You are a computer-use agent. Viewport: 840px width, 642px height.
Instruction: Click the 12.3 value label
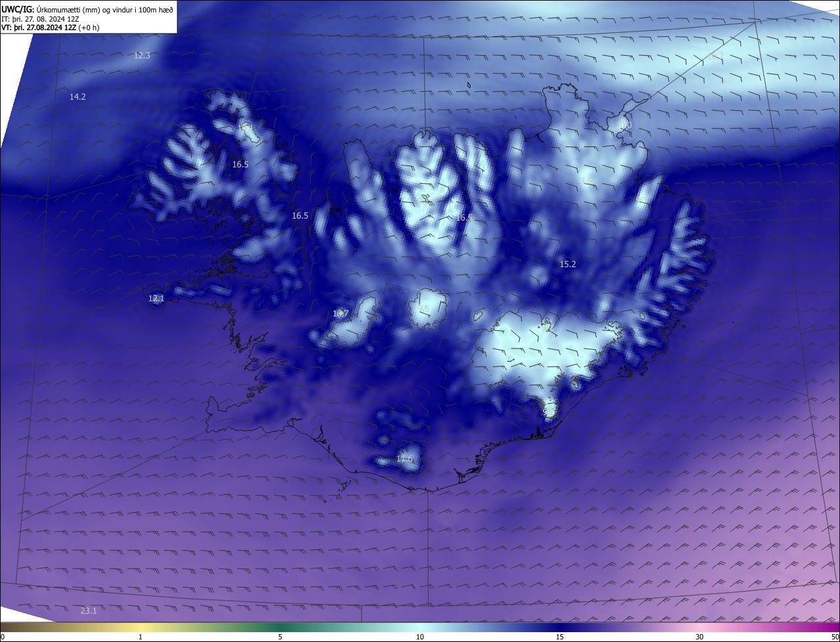tap(142, 56)
